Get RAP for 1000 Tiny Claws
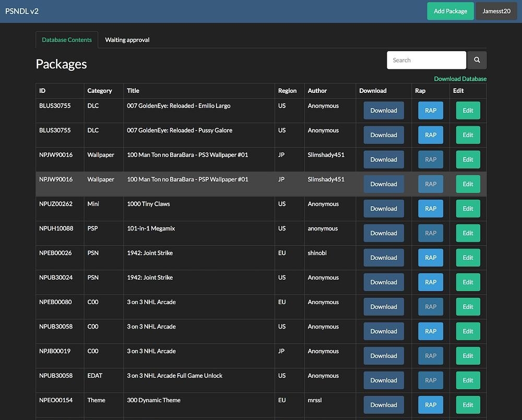 [430, 209]
